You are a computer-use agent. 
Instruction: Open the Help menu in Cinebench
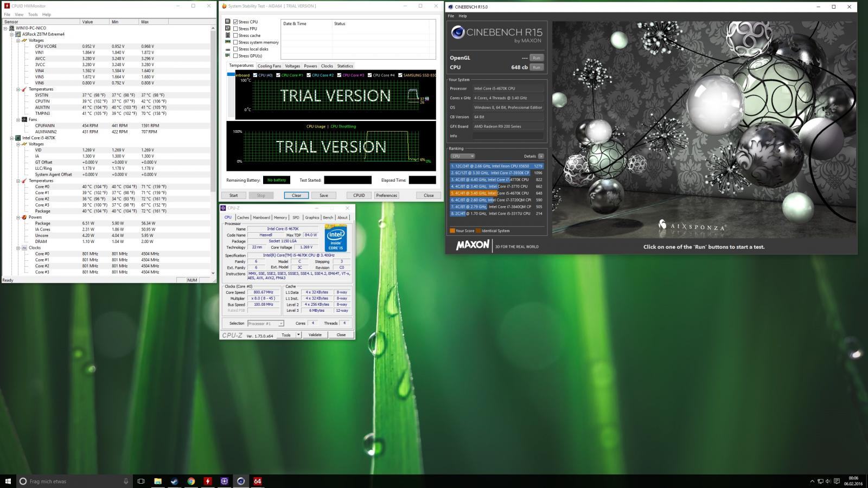pyautogui.click(x=463, y=16)
